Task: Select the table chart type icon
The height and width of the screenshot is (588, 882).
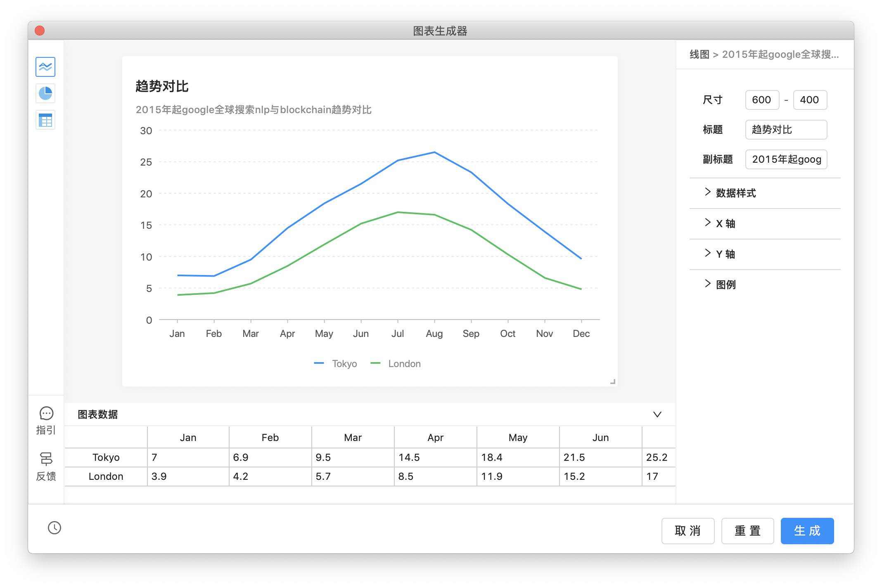Action: (x=45, y=120)
